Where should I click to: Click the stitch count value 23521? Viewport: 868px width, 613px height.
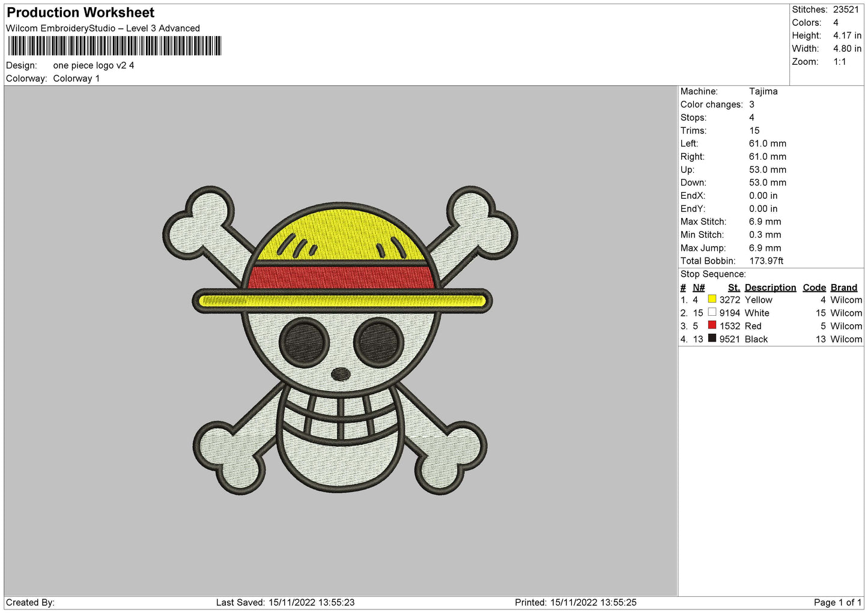click(x=846, y=10)
